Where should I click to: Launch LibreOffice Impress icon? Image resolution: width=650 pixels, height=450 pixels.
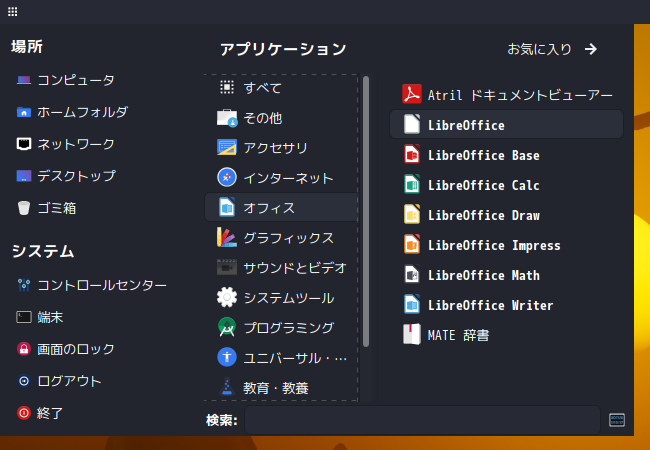point(412,244)
